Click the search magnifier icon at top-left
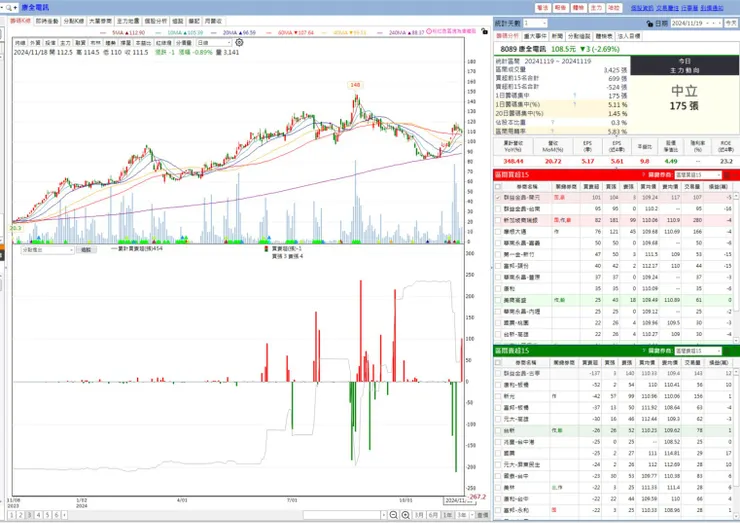Image resolution: width=740 pixels, height=523 pixels. 8,8
